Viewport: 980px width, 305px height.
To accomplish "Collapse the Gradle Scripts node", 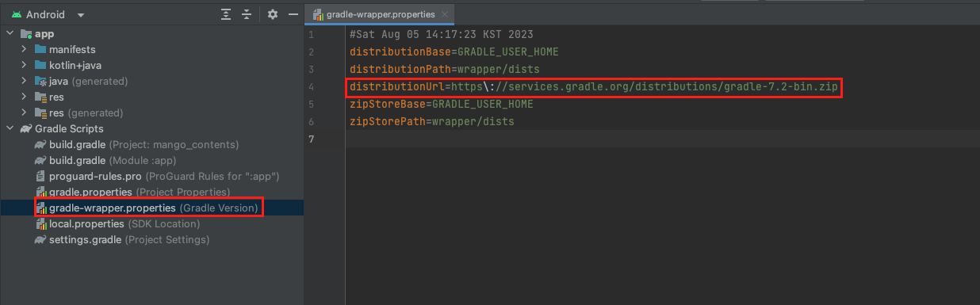I will (10, 128).
